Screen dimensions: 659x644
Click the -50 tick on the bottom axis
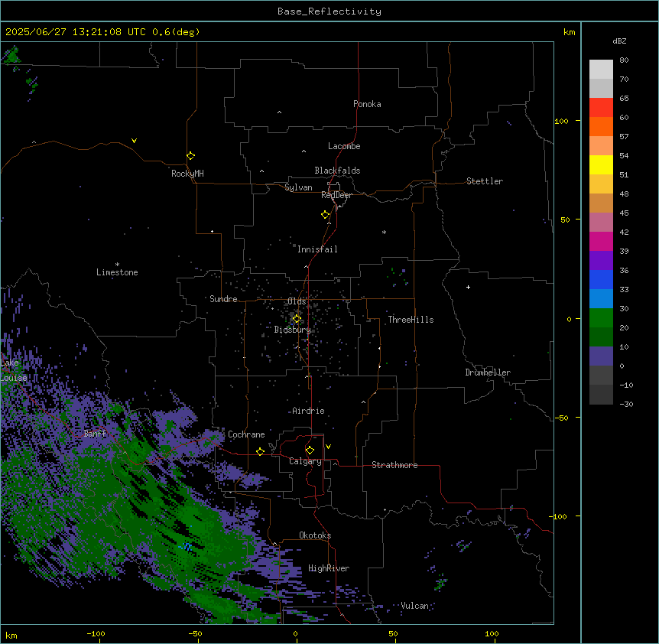[x=195, y=633]
